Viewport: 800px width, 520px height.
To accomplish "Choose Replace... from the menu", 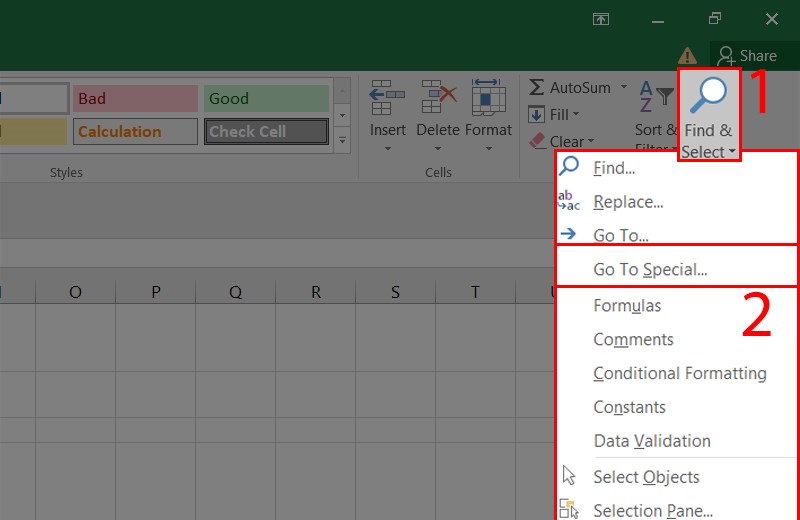I will coord(627,202).
